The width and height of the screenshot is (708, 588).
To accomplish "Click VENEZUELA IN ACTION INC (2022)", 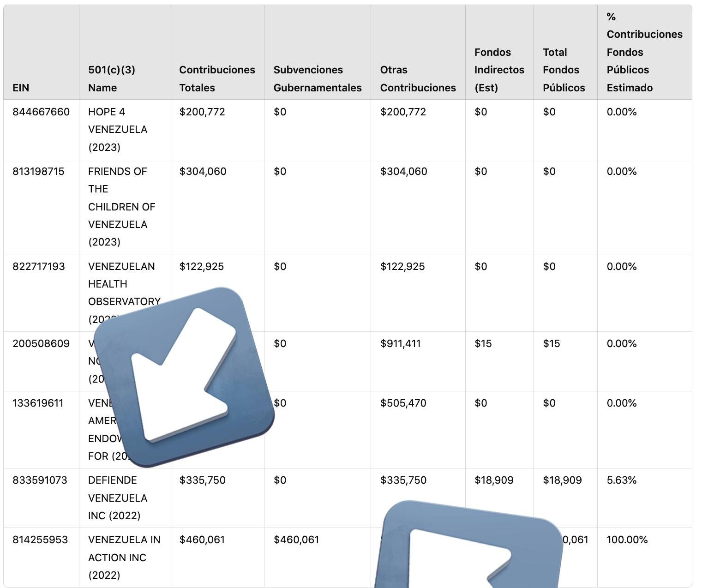I will tap(124, 557).
